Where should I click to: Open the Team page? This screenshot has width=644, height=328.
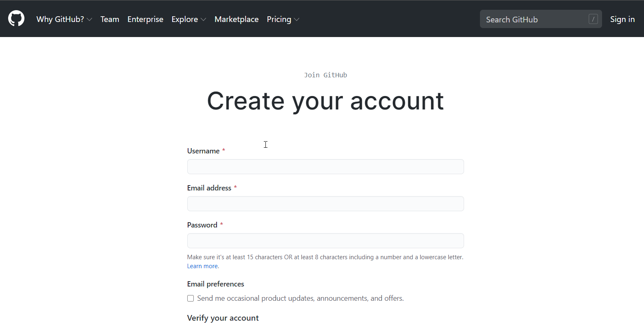(x=110, y=19)
